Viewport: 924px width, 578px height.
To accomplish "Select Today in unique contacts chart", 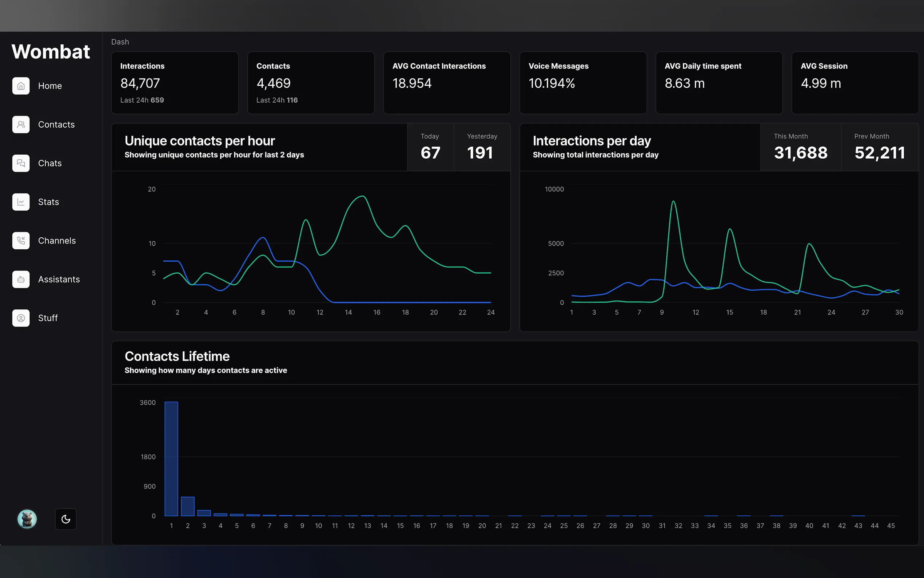I will pyautogui.click(x=430, y=147).
